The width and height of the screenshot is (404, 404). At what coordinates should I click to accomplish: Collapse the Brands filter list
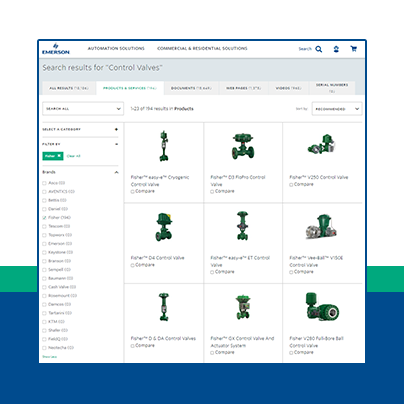(116, 172)
